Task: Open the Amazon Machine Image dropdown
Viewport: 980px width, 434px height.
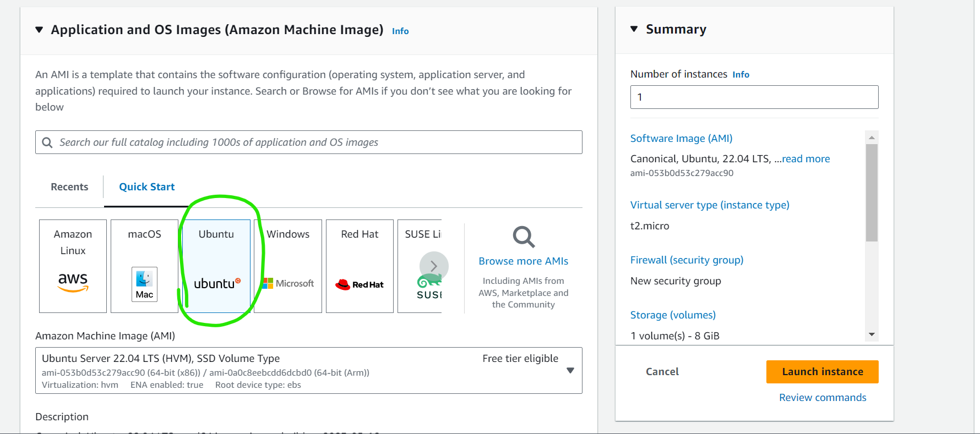Action: [x=309, y=370]
